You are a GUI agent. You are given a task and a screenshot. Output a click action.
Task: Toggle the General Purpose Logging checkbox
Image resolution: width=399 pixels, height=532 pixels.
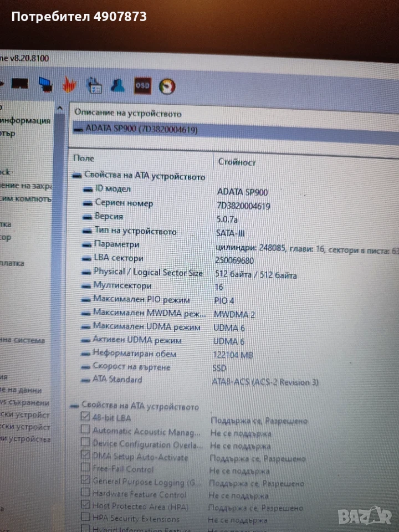point(85,480)
